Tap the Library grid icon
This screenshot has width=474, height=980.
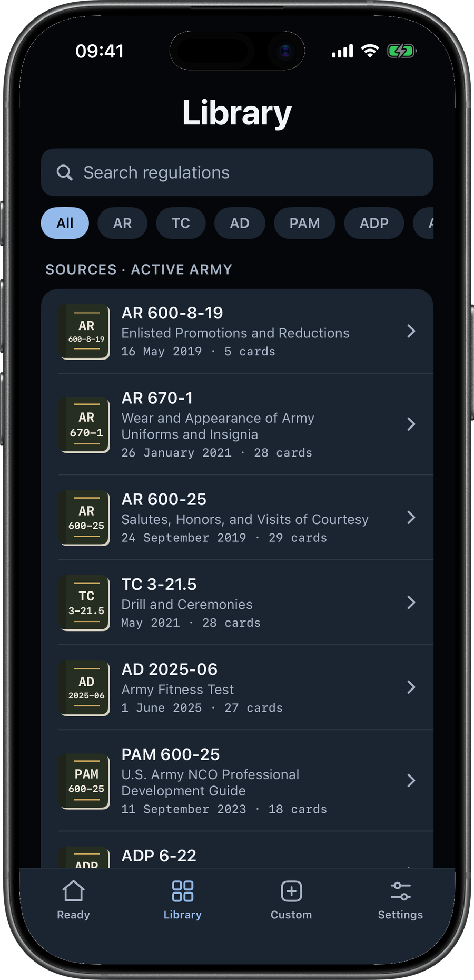183,891
